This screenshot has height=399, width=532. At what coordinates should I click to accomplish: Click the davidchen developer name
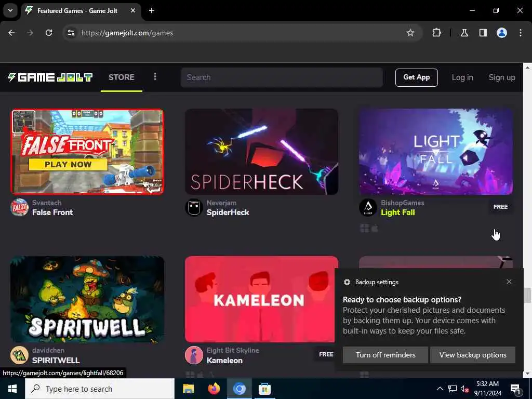(x=48, y=351)
